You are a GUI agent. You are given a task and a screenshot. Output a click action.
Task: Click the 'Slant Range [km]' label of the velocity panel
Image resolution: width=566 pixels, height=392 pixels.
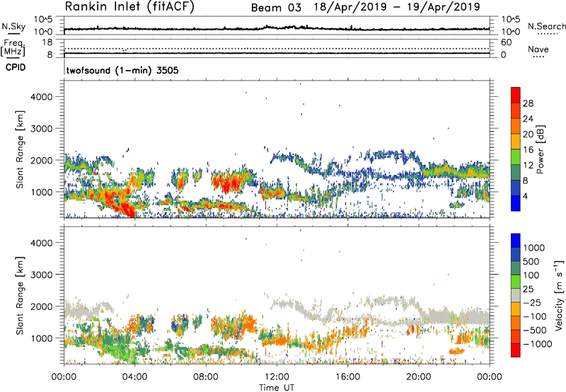(x=20, y=295)
